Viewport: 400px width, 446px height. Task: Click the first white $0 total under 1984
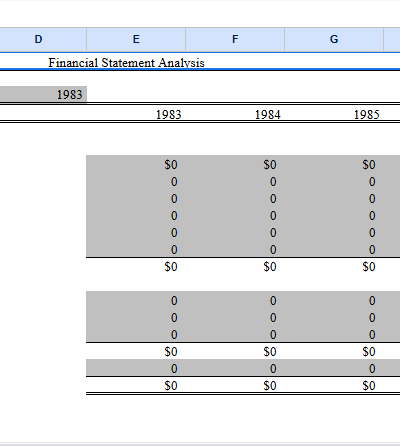[235, 266]
